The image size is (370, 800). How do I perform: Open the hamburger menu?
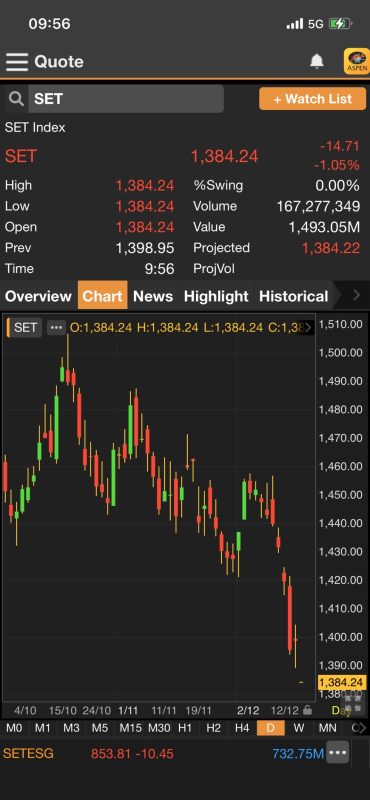(x=16, y=62)
